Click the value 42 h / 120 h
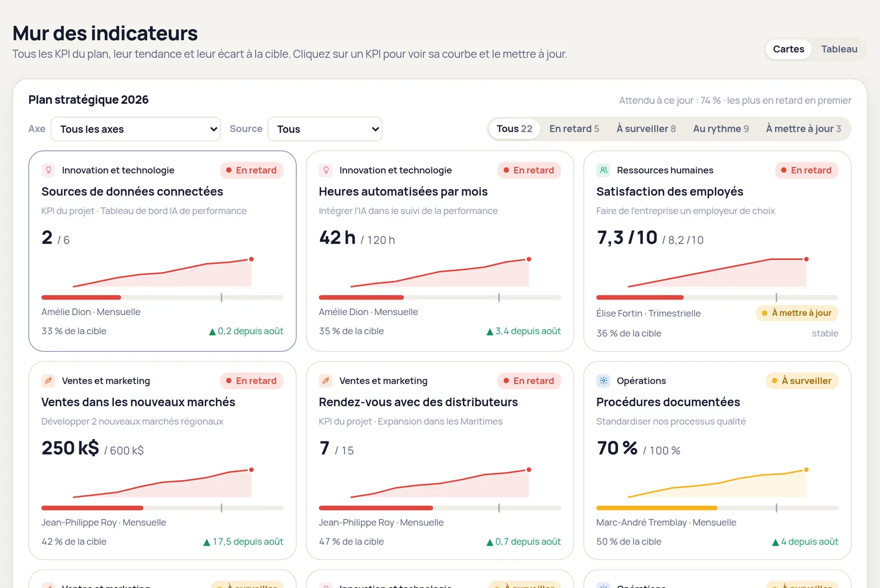The width and height of the screenshot is (880, 588). [x=357, y=238]
